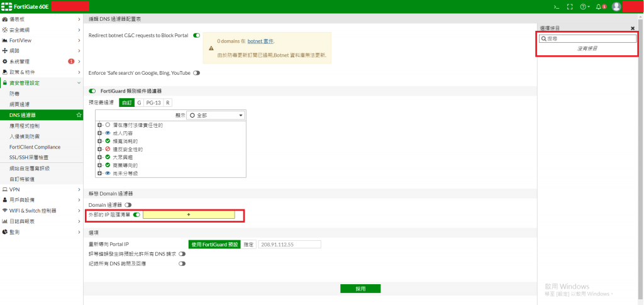Click the 網路 network icon
The image size is (644, 305).
click(x=5, y=51)
